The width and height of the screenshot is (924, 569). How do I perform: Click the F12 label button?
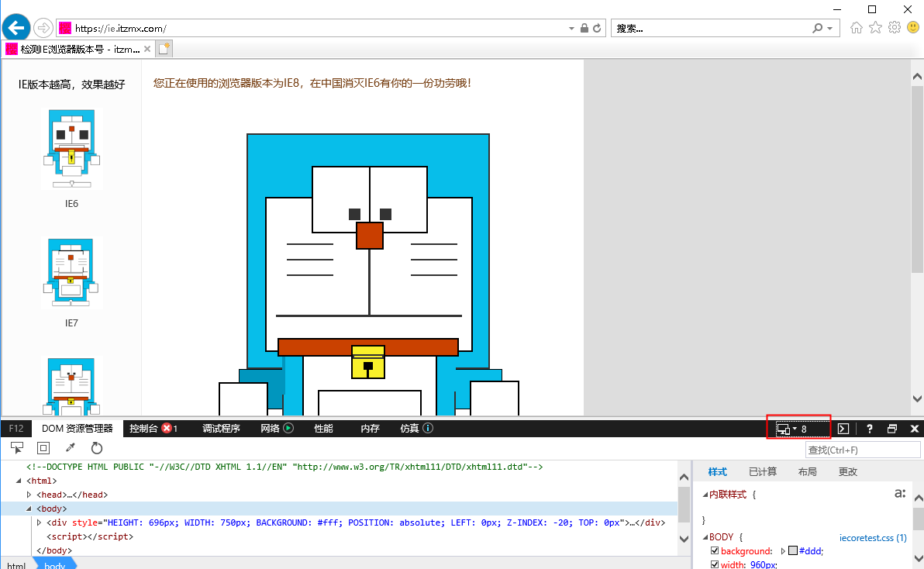coord(16,428)
